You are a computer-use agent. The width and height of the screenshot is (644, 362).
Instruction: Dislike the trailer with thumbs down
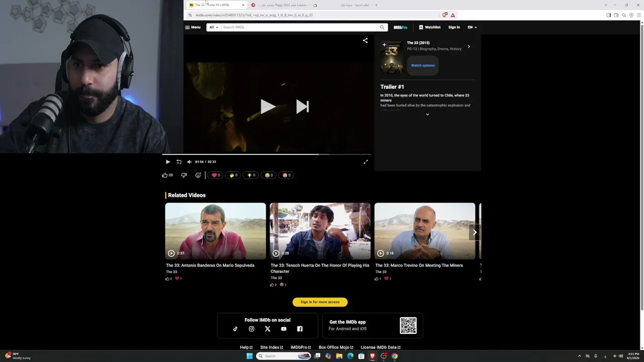point(184,175)
